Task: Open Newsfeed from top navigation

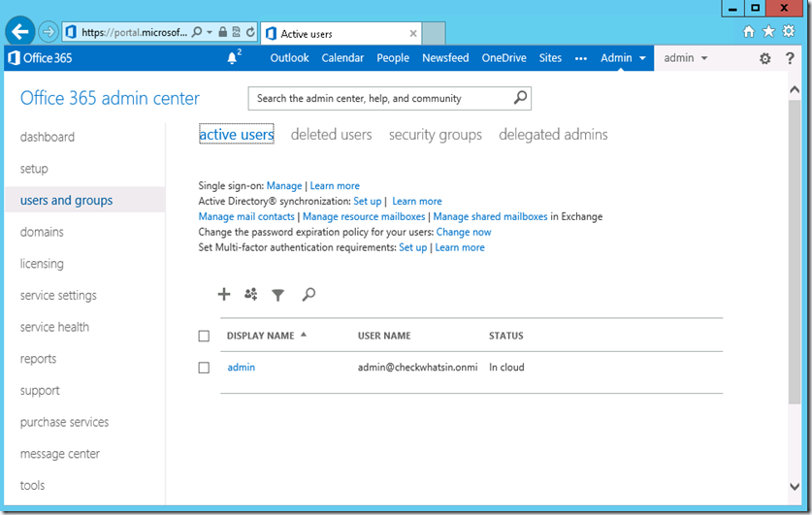Action: click(x=445, y=58)
